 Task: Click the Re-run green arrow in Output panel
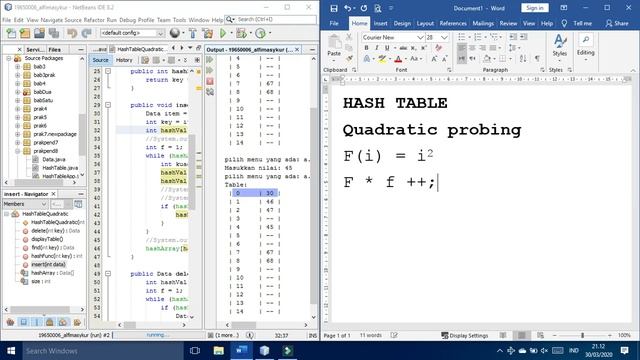pos(210,60)
